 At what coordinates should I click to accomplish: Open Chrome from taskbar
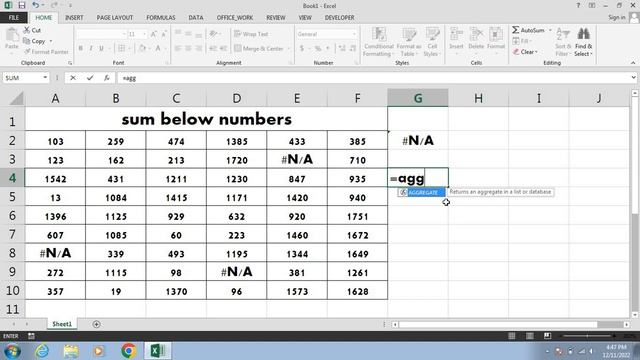(x=129, y=351)
